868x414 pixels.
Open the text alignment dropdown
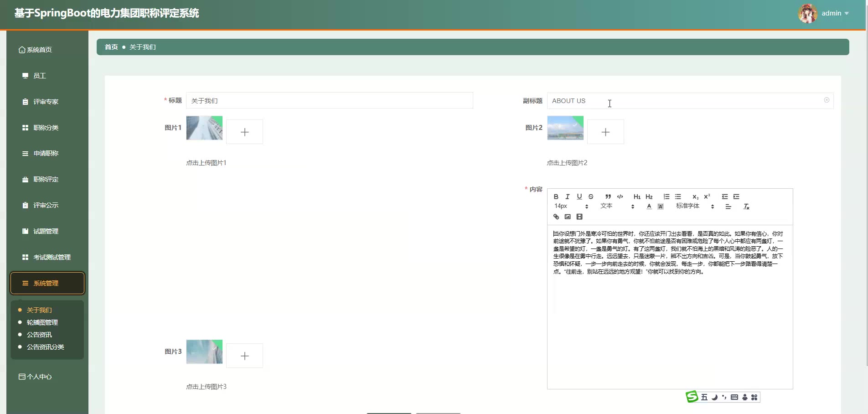728,207
